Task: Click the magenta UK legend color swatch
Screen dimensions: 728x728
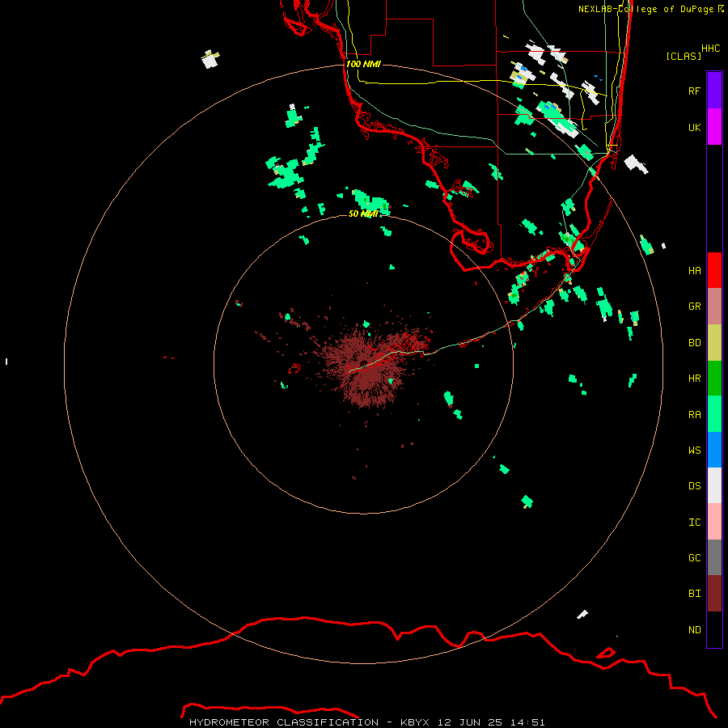Action: pos(714,127)
